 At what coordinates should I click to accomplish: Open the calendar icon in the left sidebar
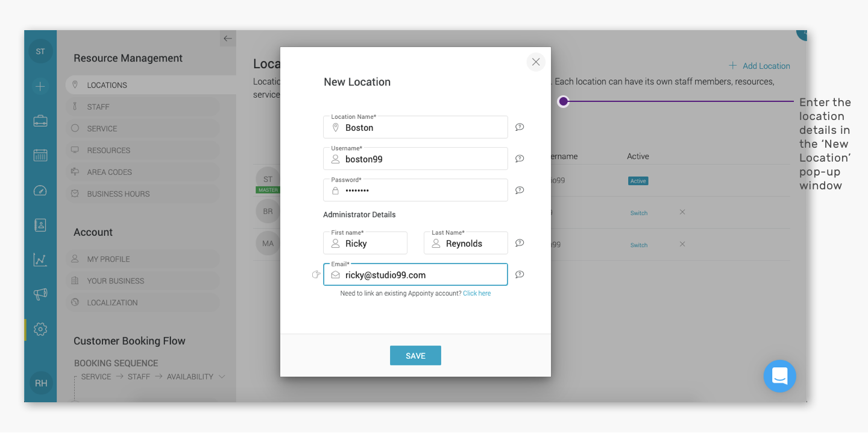[x=40, y=155]
